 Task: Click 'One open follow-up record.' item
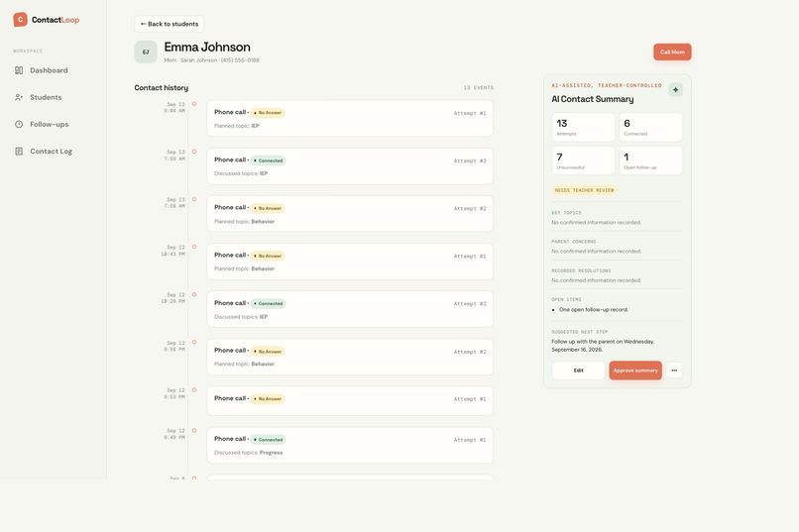click(593, 309)
